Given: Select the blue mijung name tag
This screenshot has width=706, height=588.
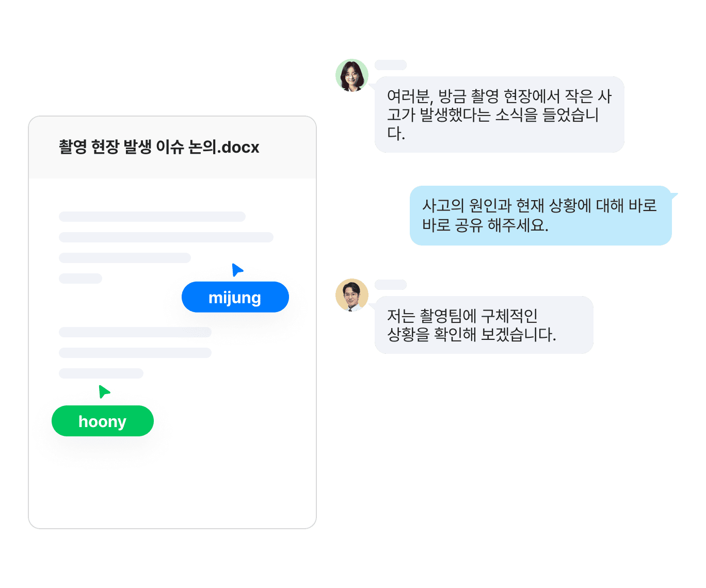Looking at the screenshot, I should [x=235, y=297].
